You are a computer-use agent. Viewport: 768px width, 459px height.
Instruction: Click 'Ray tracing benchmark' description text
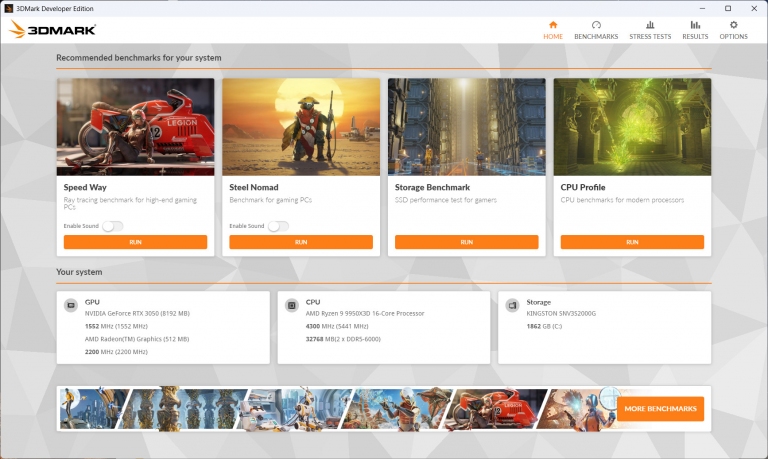coord(130,203)
